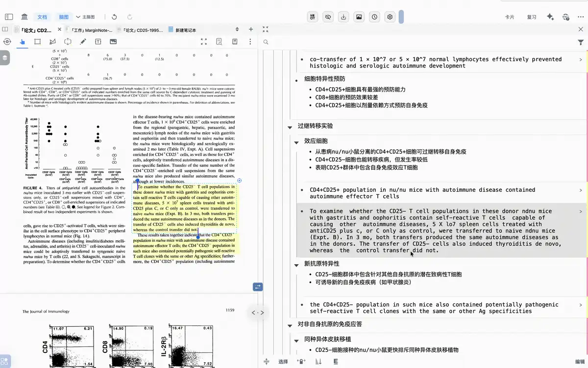
Task: Toggle the eye-slash hide button
Action: pos(328,17)
